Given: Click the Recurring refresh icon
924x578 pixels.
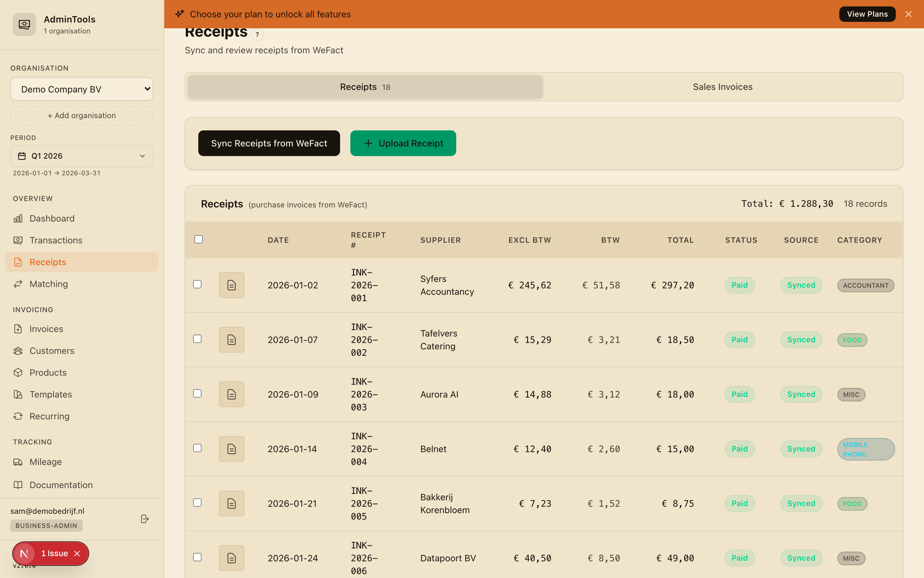Looking at the screenshot, I should [x=18, y=416].
